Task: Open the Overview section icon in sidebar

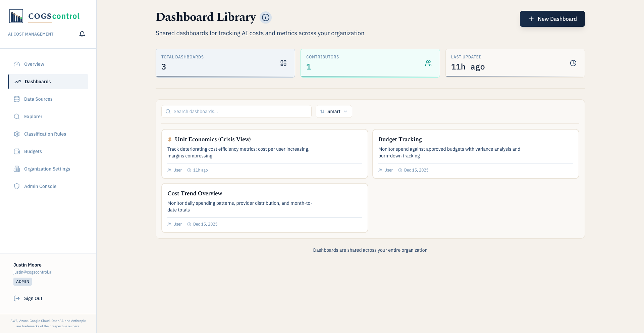Action: point(17,64)
